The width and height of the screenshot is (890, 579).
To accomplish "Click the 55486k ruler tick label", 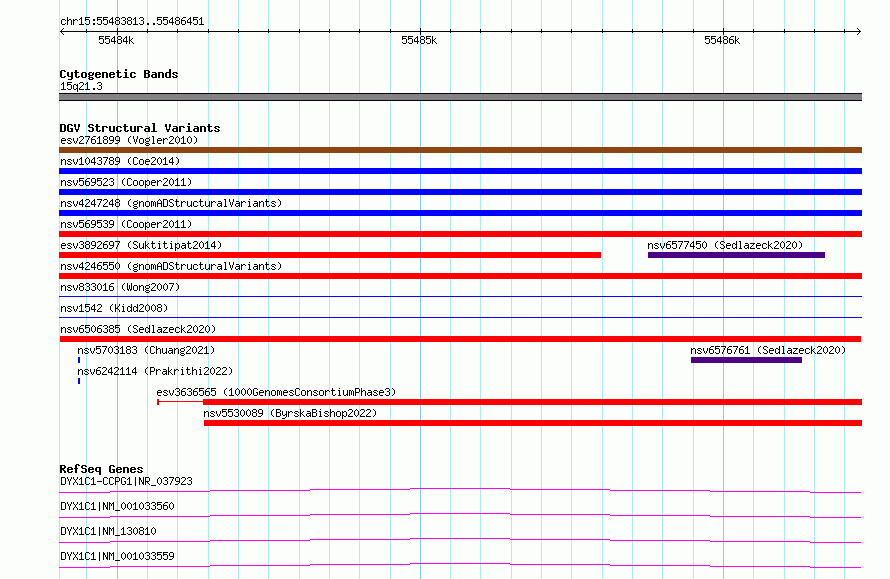I will [722, 40].
